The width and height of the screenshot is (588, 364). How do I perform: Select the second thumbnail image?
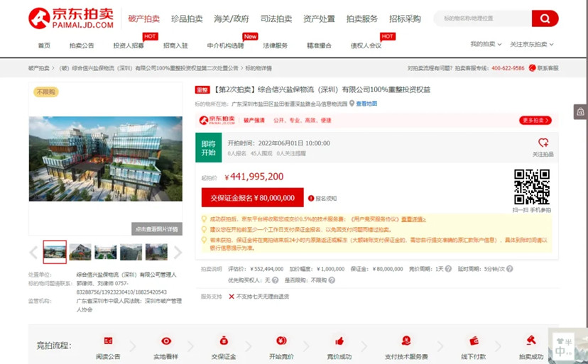pyautogui.click(x=80, y=252)
